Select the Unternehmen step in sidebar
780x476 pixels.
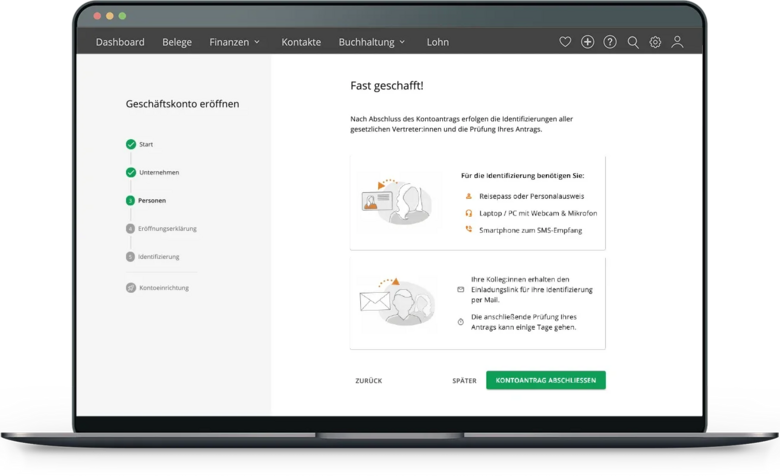pos(159,172)
